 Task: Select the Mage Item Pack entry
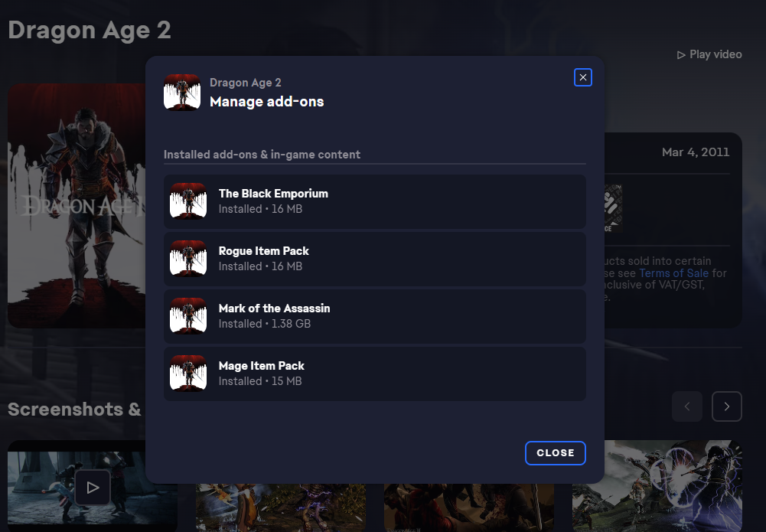(x=375, y=374)
